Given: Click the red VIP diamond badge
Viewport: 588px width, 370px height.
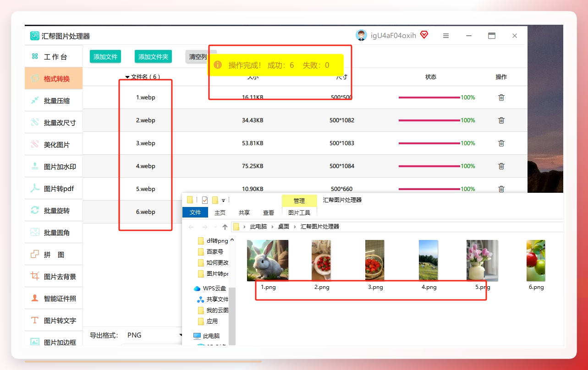Looking at the screenshot, I should (424, 35).
